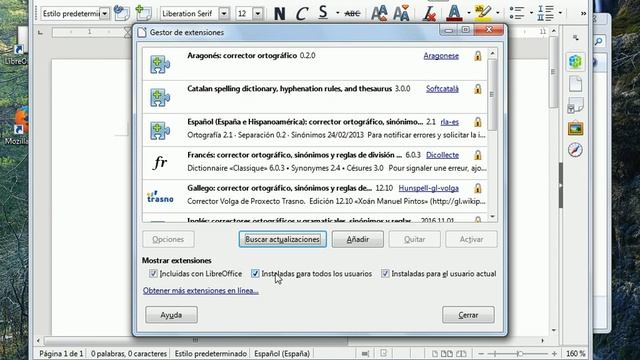The width and height of the screenshot is (640, 360).
Task: Click the single-page view icon in status bar
Action: (435, 353)
